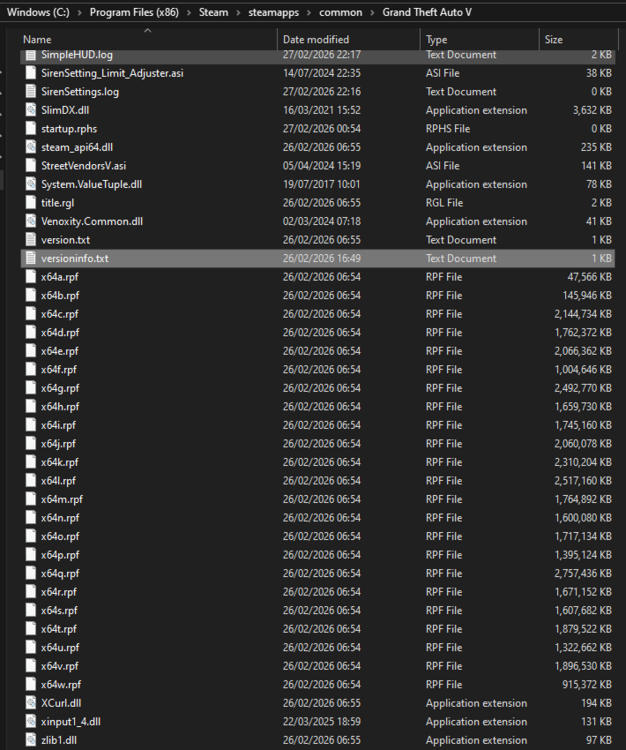This screenshot has height=750, width=626.
Task: Click the x64m.rpf file icon
Action: [x=31, y=499]
